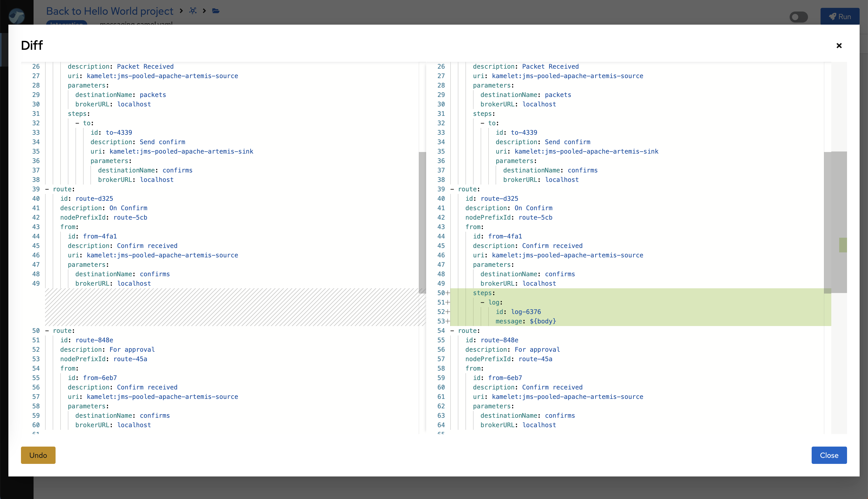Click the topology breadcrumb icon
The image size is (868, 499).
[193, 11]
